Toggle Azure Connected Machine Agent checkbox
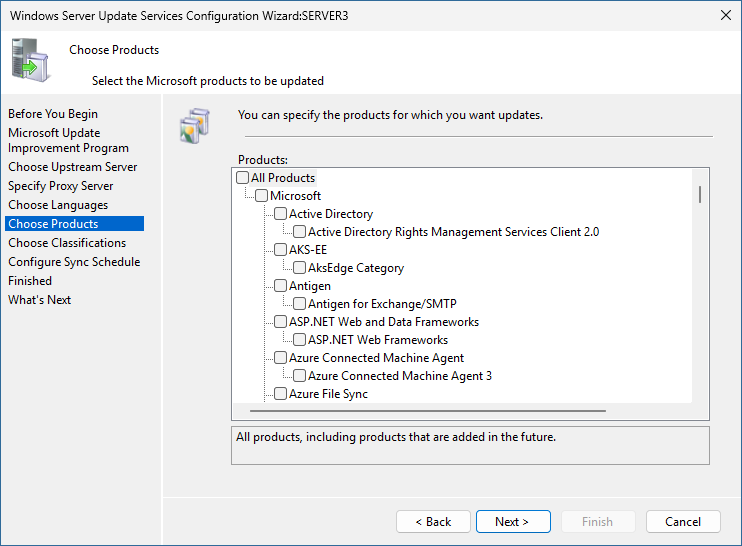The width and height of the screenshot is (742, 546). coord(281,357)
